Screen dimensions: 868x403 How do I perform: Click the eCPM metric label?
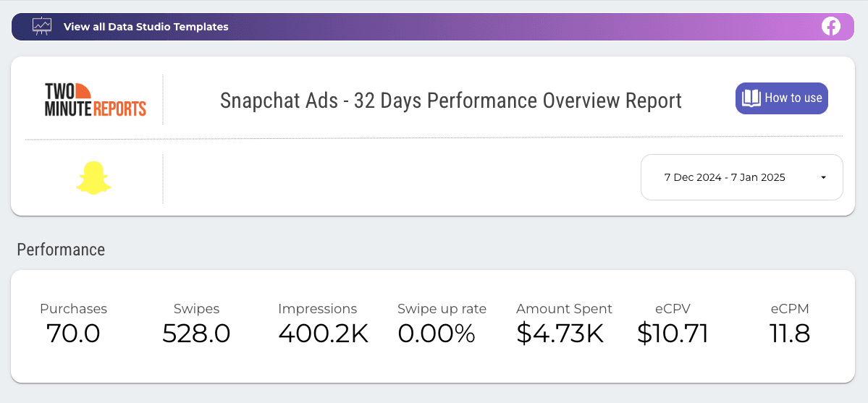pyautogui.click(x=790, y=309)
